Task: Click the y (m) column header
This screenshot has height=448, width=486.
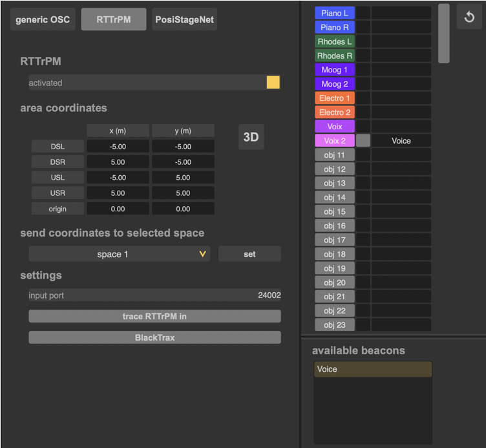Action: coord(183,131)
